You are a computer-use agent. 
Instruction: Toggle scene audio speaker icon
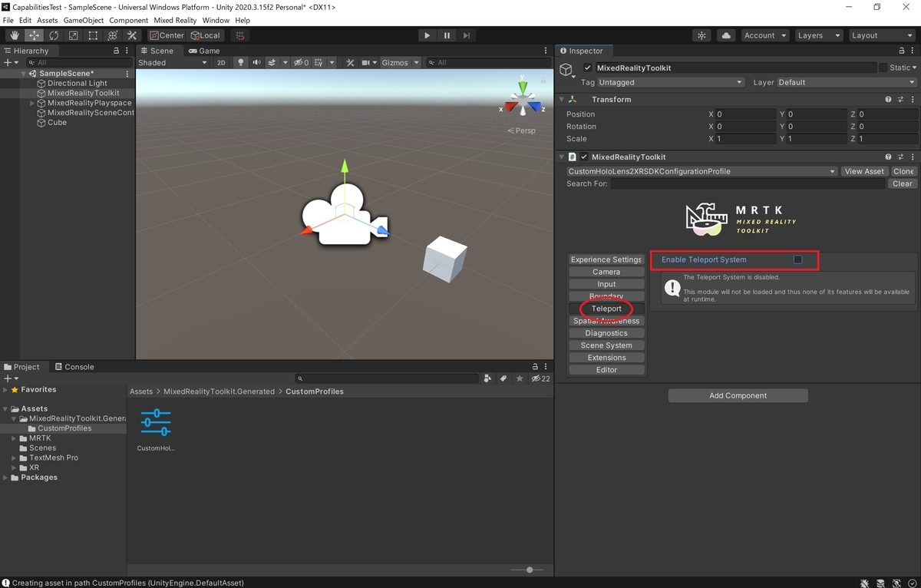(x=256, y=63)
